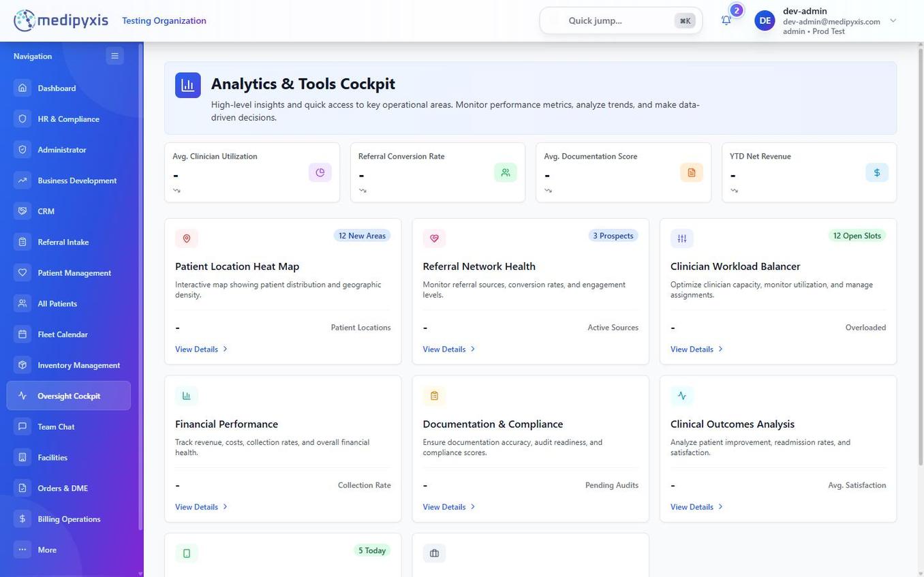Click the Billing Operations dollar icon

(22, 519)
